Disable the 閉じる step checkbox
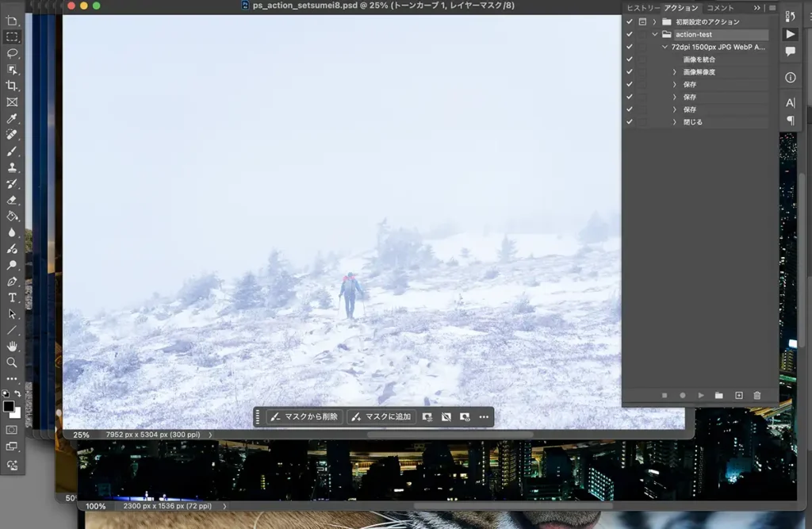812x529 pixels. 630,122
